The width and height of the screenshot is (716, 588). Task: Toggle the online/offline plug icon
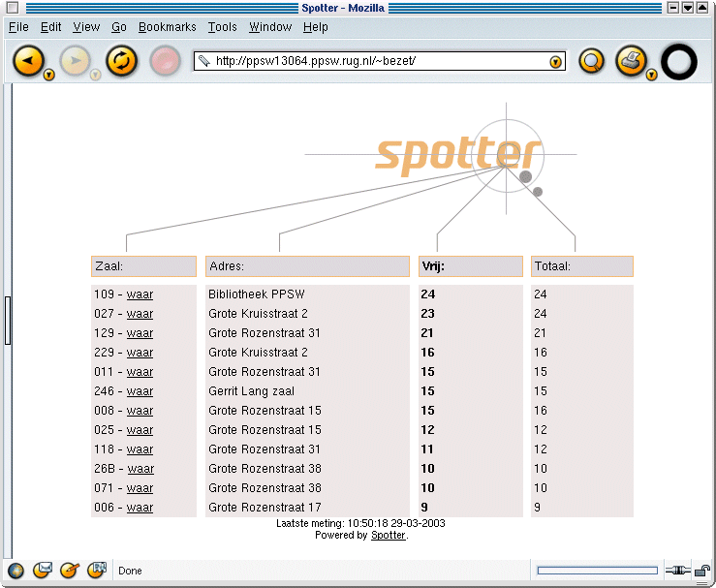pos(677,571)
